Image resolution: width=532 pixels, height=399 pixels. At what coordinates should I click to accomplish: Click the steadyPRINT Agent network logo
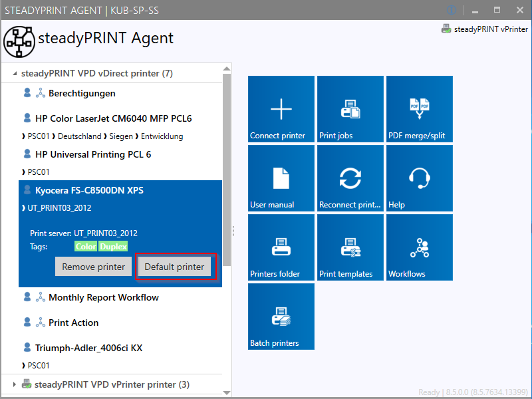coord(19,41)
